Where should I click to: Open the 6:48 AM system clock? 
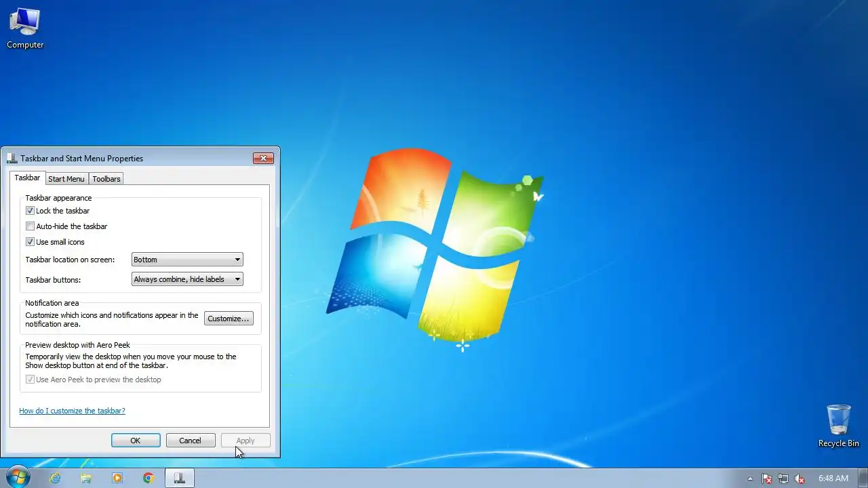pos(833,479)
